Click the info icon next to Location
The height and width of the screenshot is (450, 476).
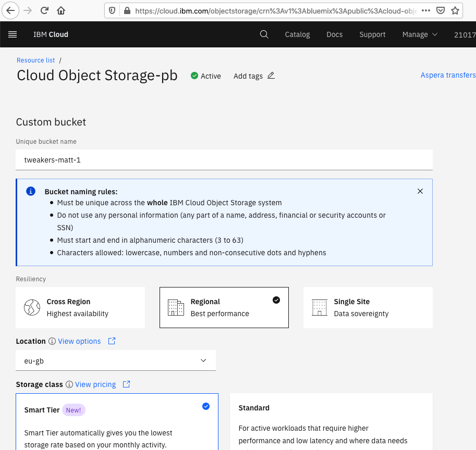pyautogui.click(x=52, y=341)
